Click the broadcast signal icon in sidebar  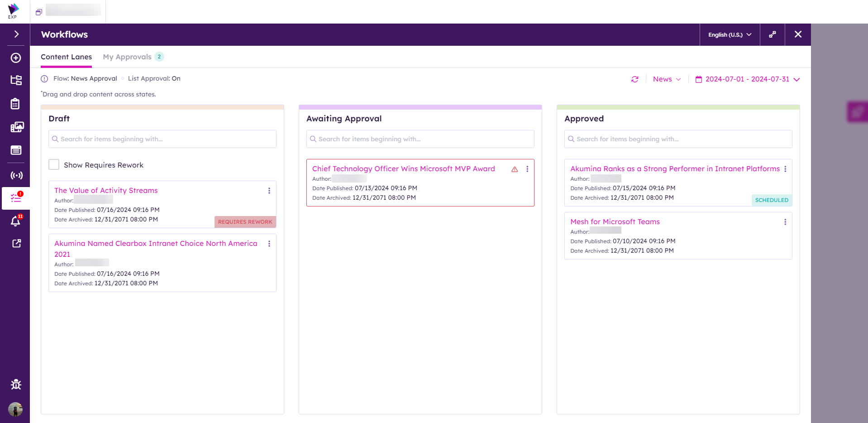(x=16, y=175)
